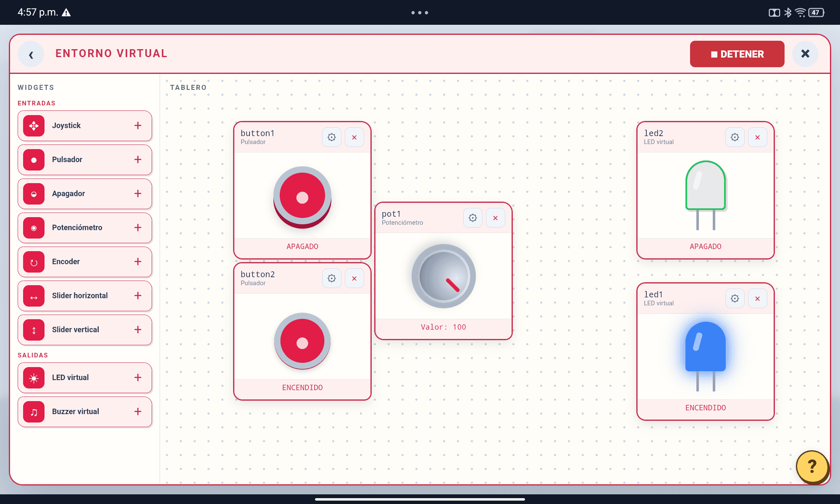Open help with the yellow question mark

(x=812, y=466)
